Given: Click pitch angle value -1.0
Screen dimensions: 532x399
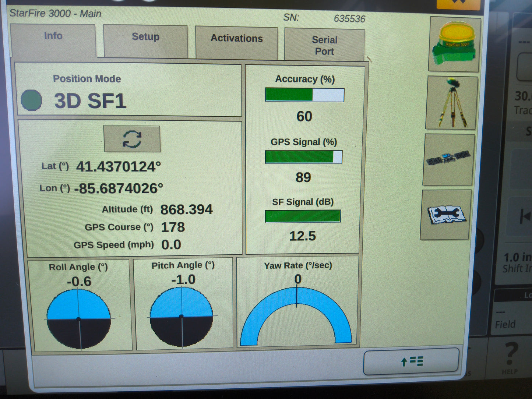Looking at the screenshot, I should click(x=183, y=280).
